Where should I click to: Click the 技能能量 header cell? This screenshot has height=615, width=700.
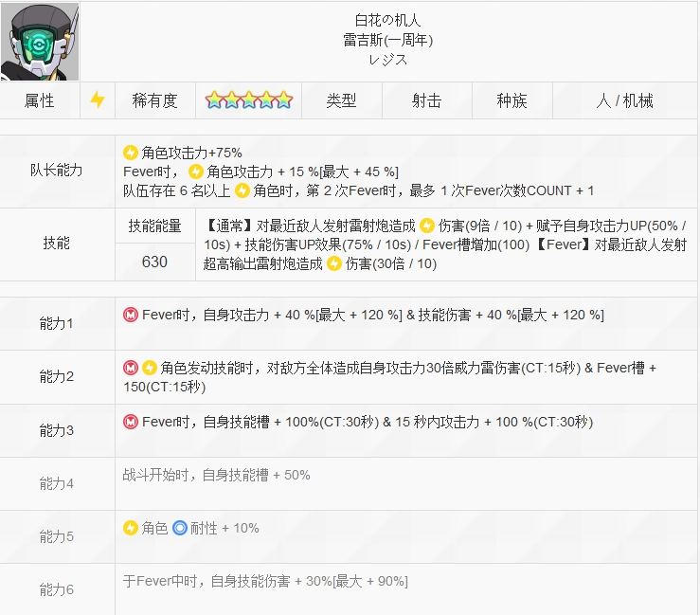pyautogui.click(x=155, y=226)
